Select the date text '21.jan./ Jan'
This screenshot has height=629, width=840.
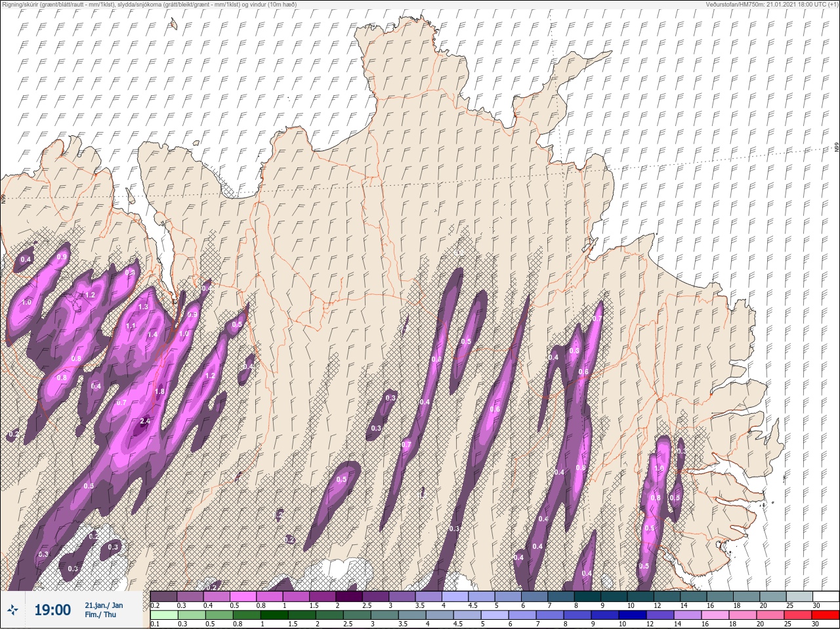(x=104, y=605)
